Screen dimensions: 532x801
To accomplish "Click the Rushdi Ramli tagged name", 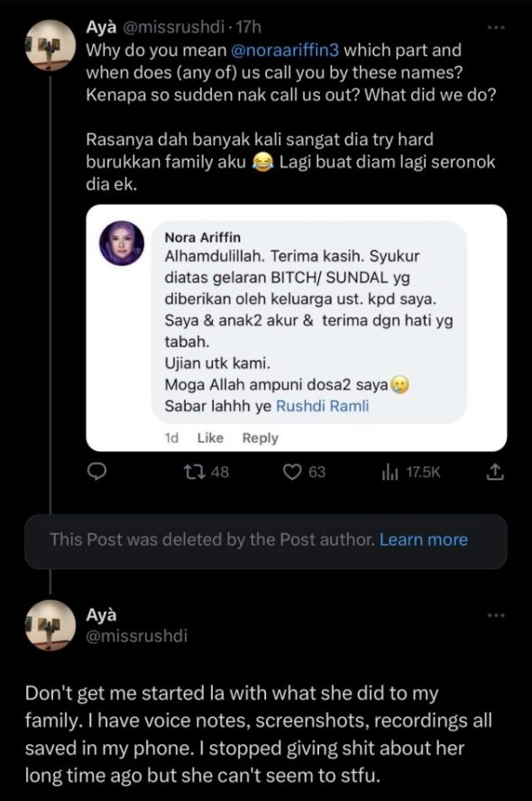I will (322, 406).
